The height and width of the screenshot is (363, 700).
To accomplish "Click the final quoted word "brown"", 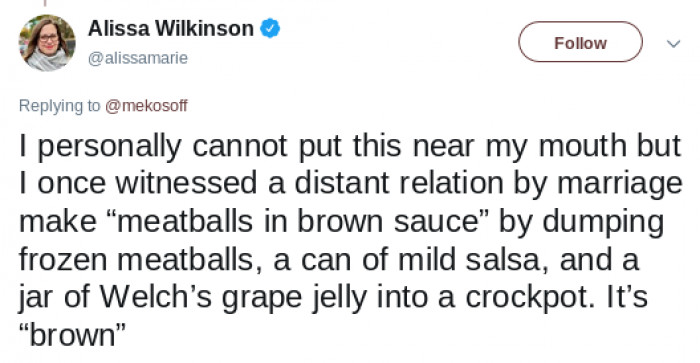I will pyautogui.click(x=72, y=335).
